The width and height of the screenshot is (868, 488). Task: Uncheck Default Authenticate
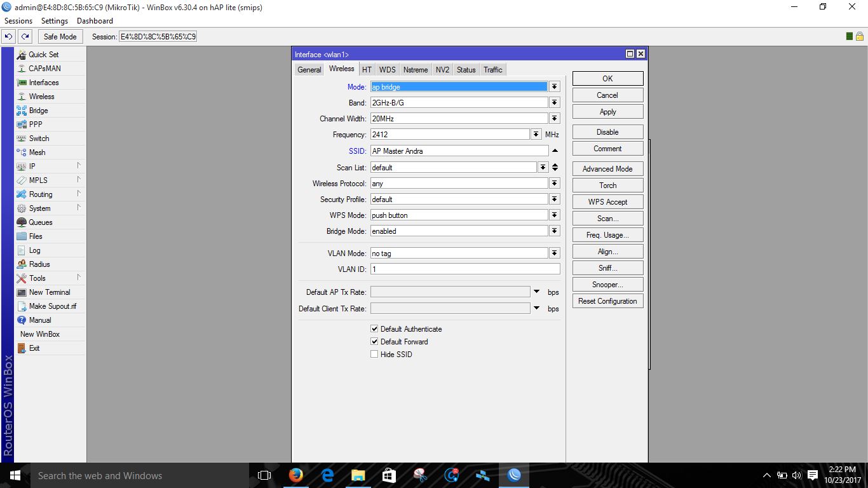374,329
